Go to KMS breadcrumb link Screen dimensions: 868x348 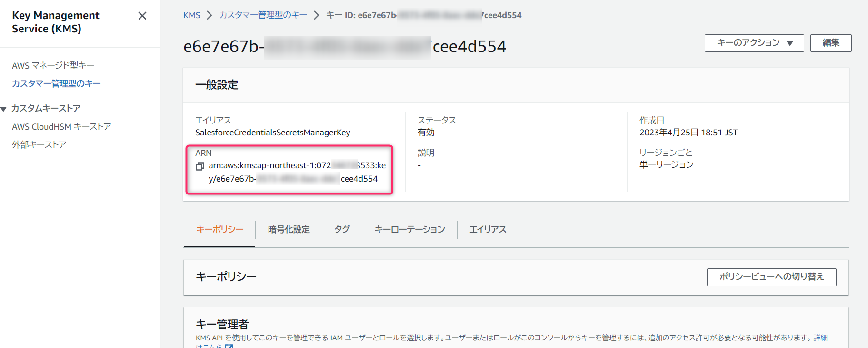(x=192, y=15)
